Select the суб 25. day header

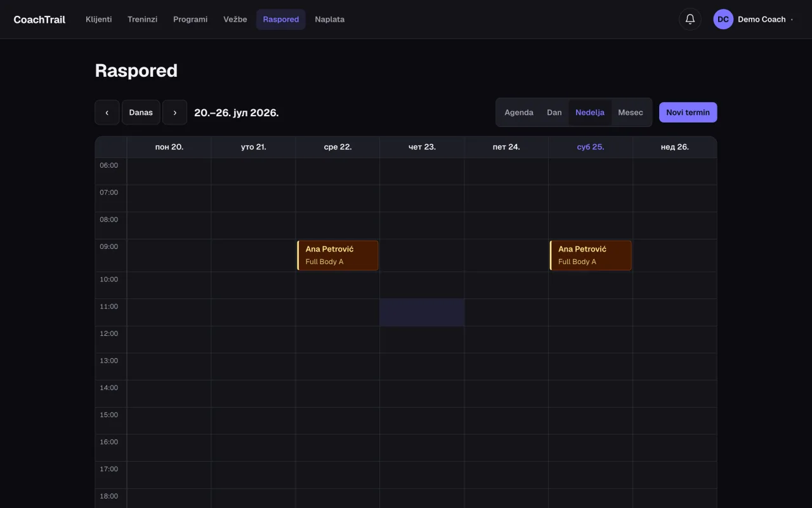[x=591, y=147]
